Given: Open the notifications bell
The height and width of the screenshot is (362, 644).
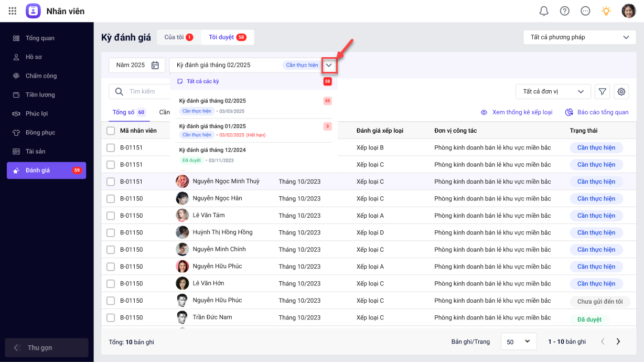Looking at the screenshot, I should (x=544, y=11).
